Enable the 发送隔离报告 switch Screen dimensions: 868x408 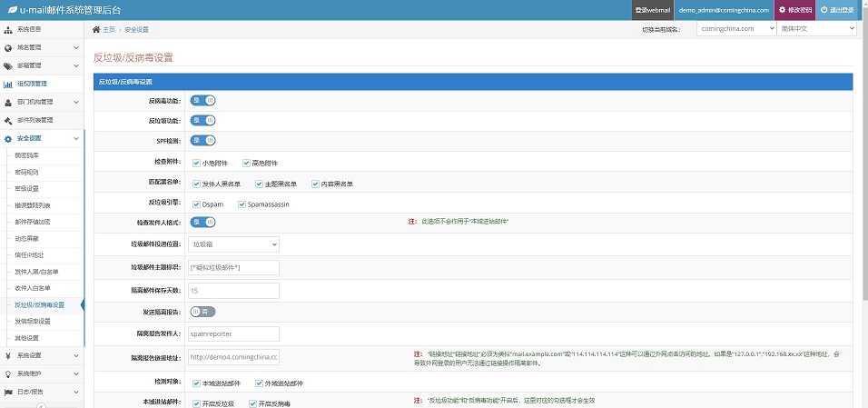coord(202,312)
